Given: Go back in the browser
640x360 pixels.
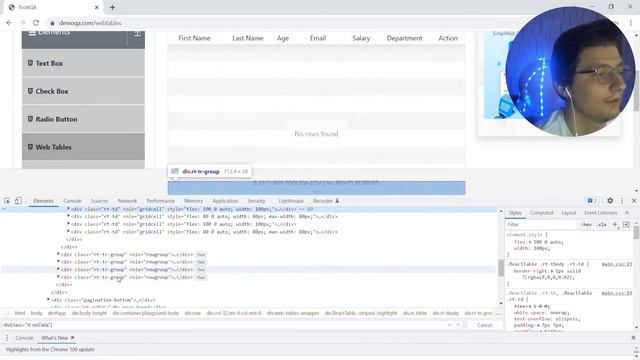Looking at the screenshot, I should point(9,23).
